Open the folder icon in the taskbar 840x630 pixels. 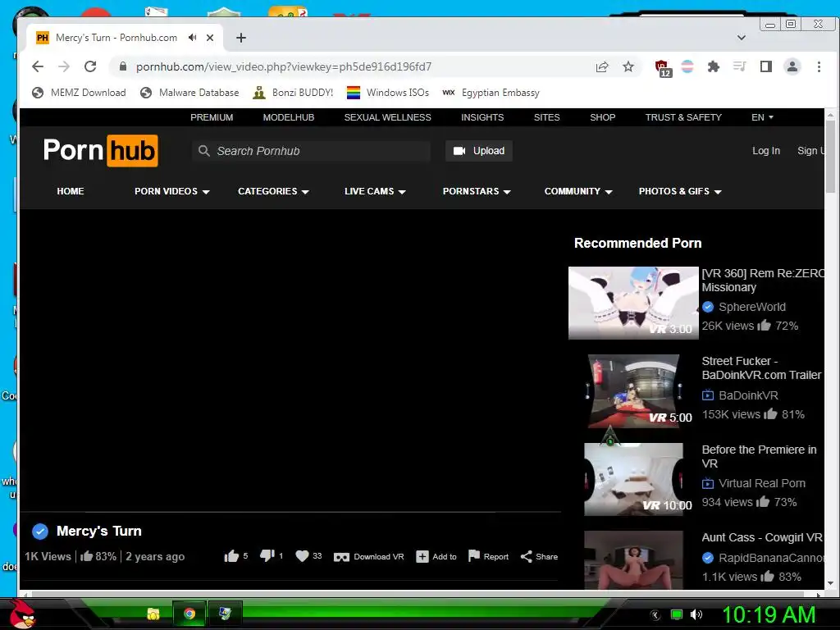153,614
